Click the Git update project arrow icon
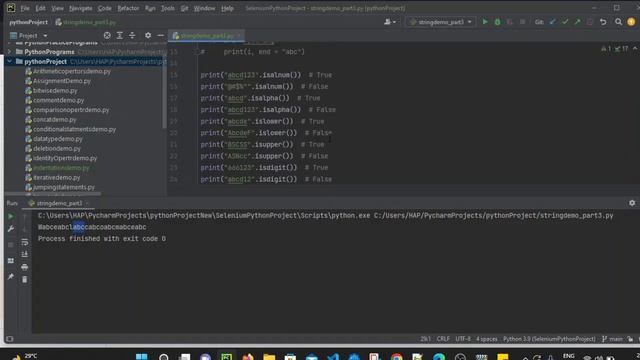The width and height of the screenshot is (640, 360). click(x=552, y=22)
